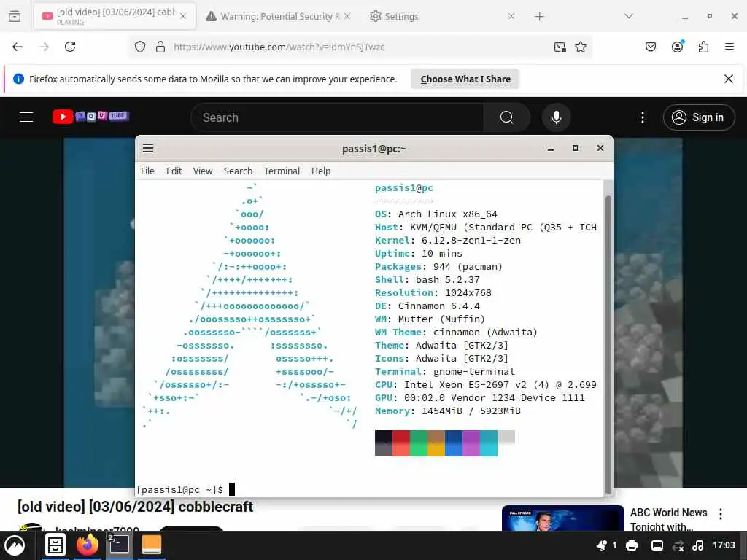Start voice search with microphone
The image size is (747, 560).
[x=556, y=117]
